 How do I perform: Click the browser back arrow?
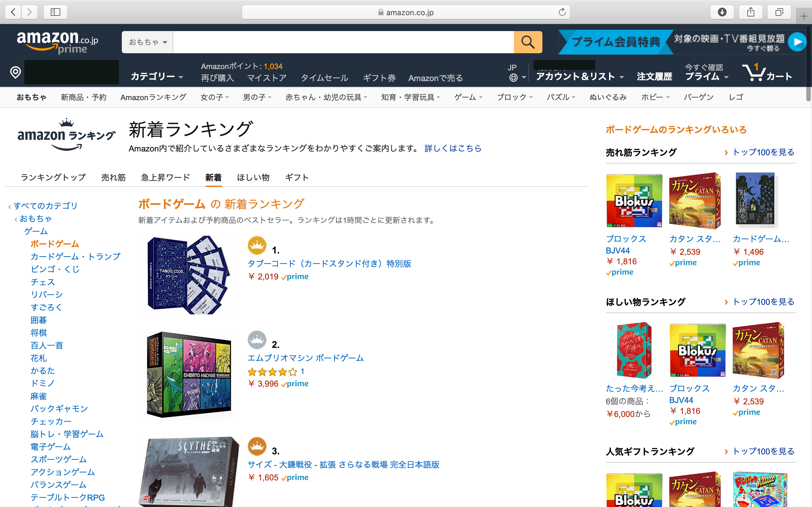tap(12, 12)
